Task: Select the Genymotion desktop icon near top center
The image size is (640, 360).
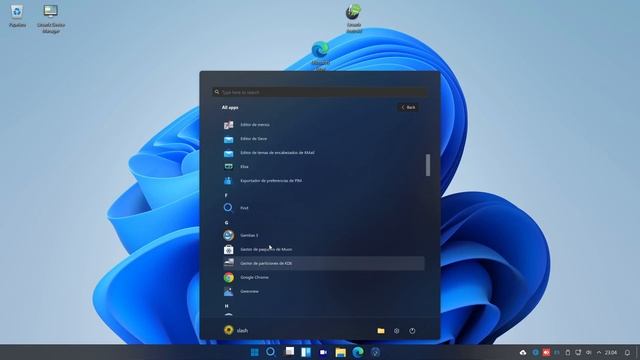Action: [x=353, y=18]
